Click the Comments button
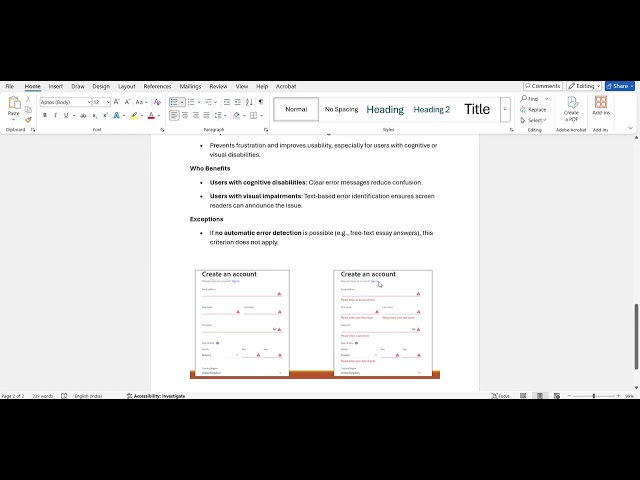This screenshot has height=480, width=640. [x=543, y=86]
